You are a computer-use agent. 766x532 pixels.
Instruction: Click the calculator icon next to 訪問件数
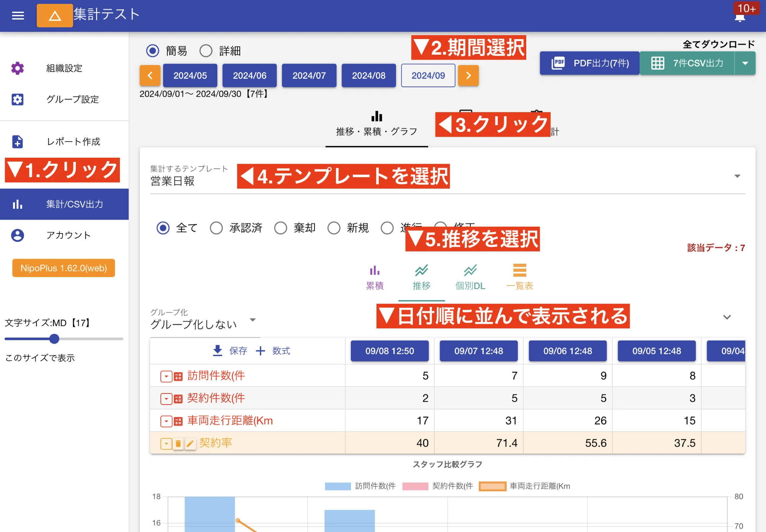[x=178, y=376]
